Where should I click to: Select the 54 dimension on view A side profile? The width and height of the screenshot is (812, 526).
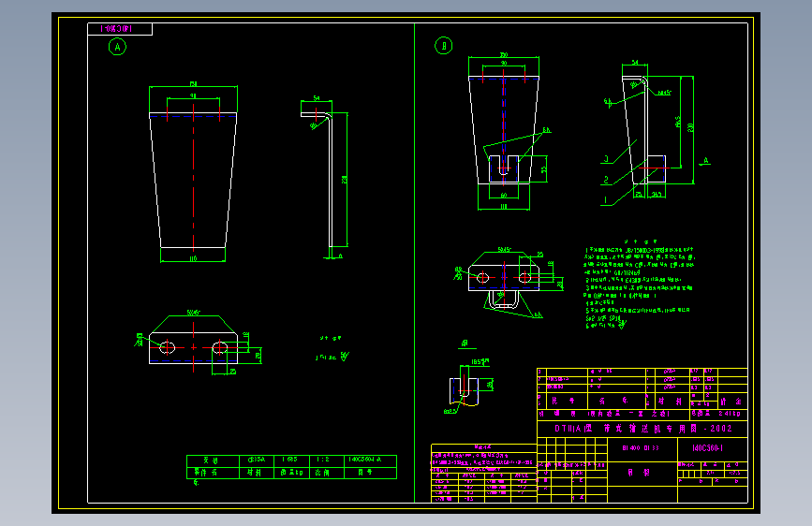[317, 98]
